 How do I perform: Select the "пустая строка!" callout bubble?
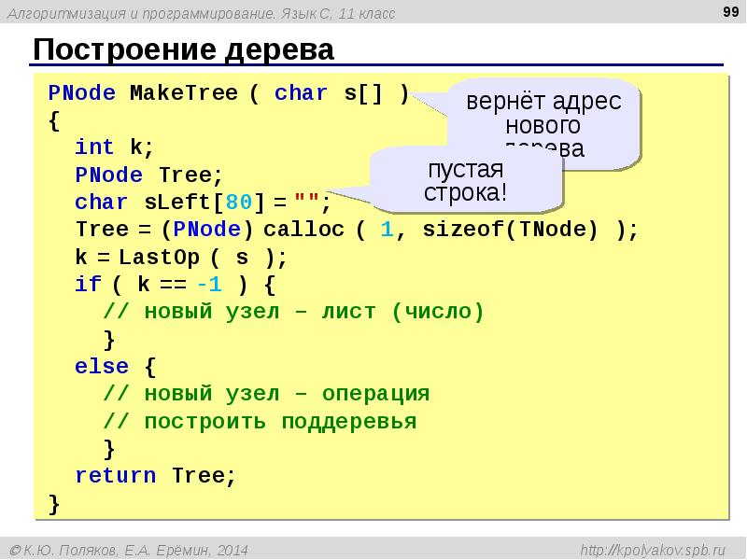tap(465, 181)
